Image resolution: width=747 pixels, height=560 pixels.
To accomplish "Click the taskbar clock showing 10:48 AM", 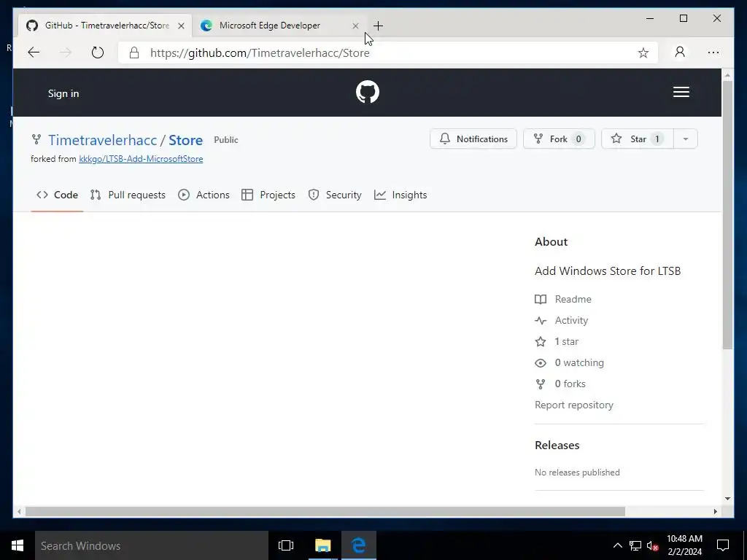I will click(684, 545).
